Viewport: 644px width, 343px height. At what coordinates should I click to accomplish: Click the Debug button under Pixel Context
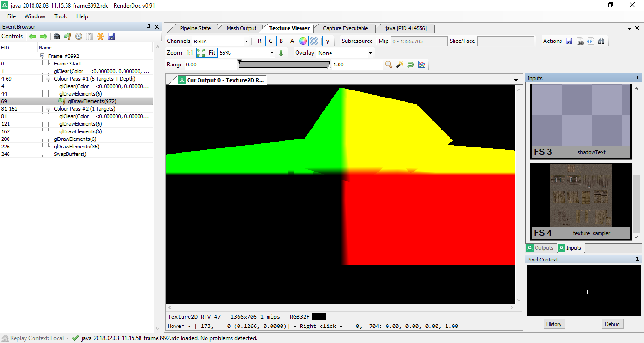(612, 324)
